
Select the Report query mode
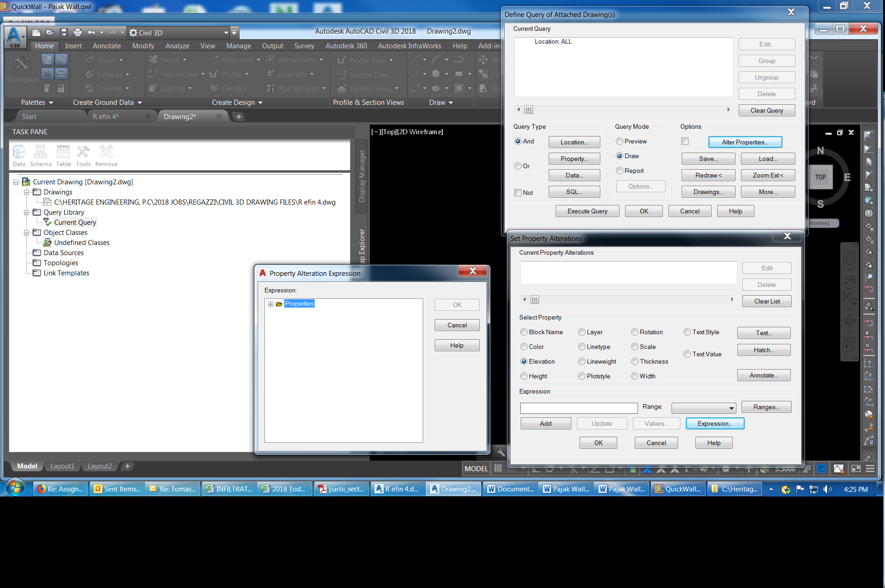pos(620,171)
